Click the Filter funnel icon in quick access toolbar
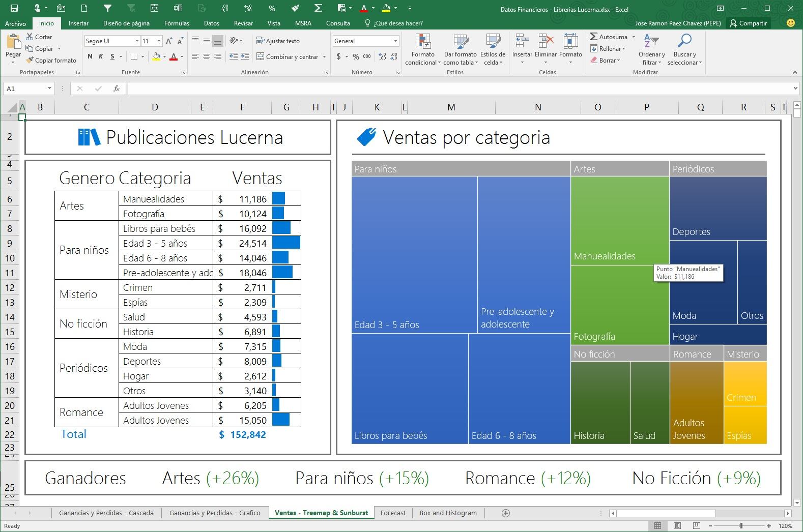Image resolution: width=803 pixels, height=532 pixels. [107, 8]
